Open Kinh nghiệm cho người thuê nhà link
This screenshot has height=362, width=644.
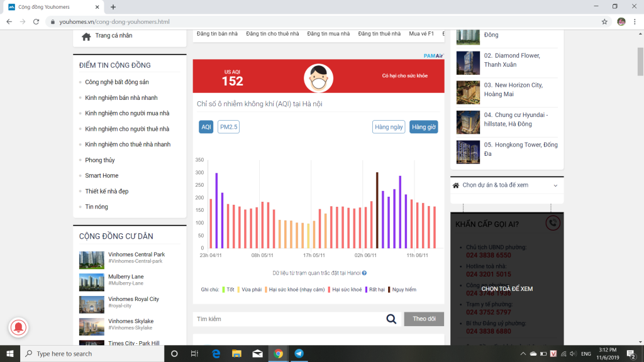(127, 129)
